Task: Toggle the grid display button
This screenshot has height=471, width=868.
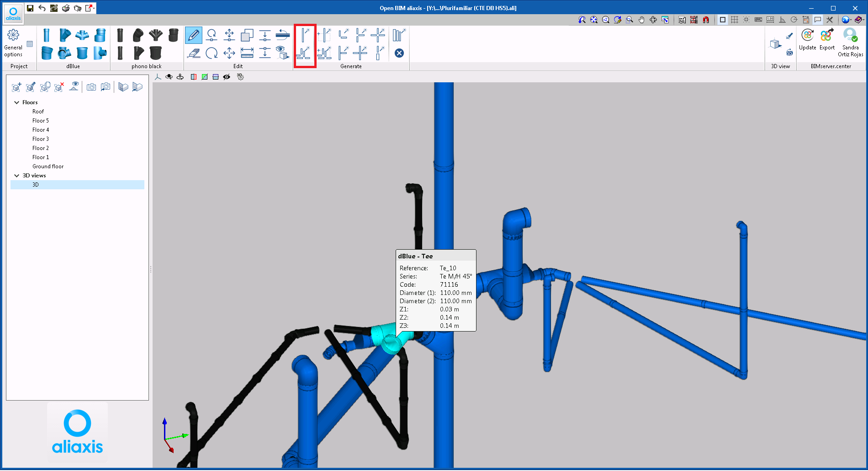Action: [735, 20]
